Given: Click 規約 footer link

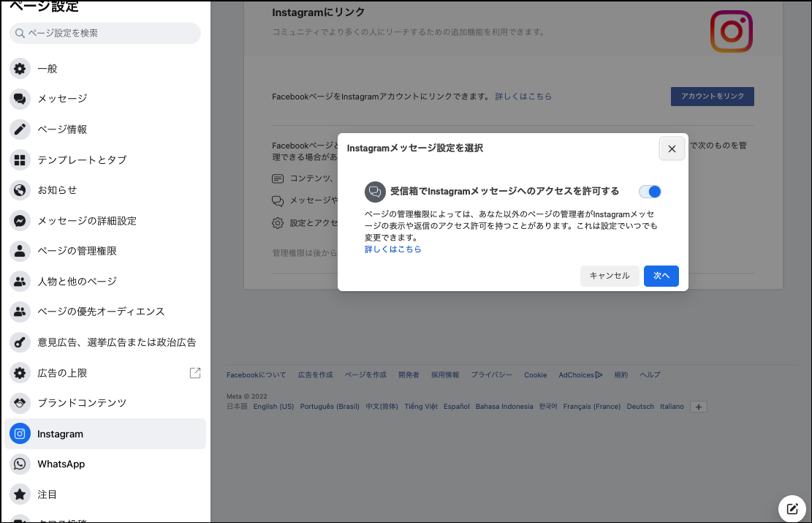Looking at the screenshot, I should [621, 375].
